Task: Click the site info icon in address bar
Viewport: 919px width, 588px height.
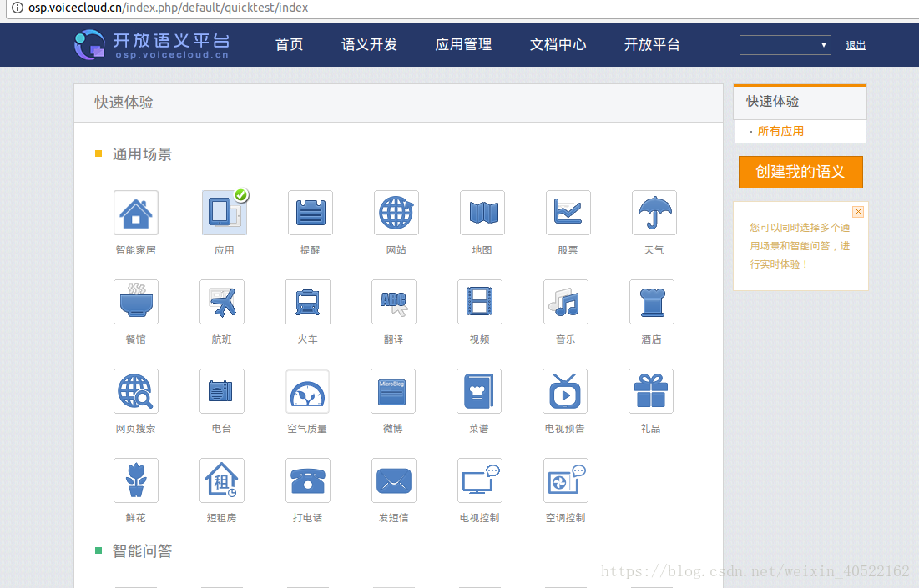Action: click(17, 8)
